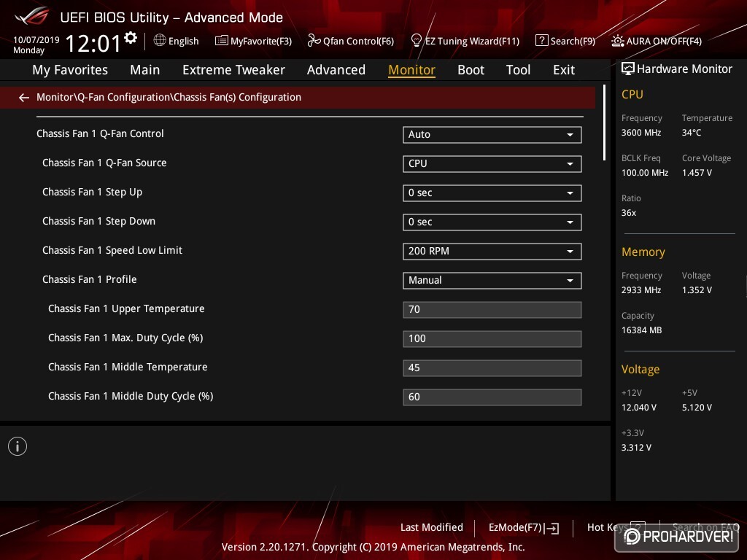
Task: Click Last Modified
Action: click(432, 528)
